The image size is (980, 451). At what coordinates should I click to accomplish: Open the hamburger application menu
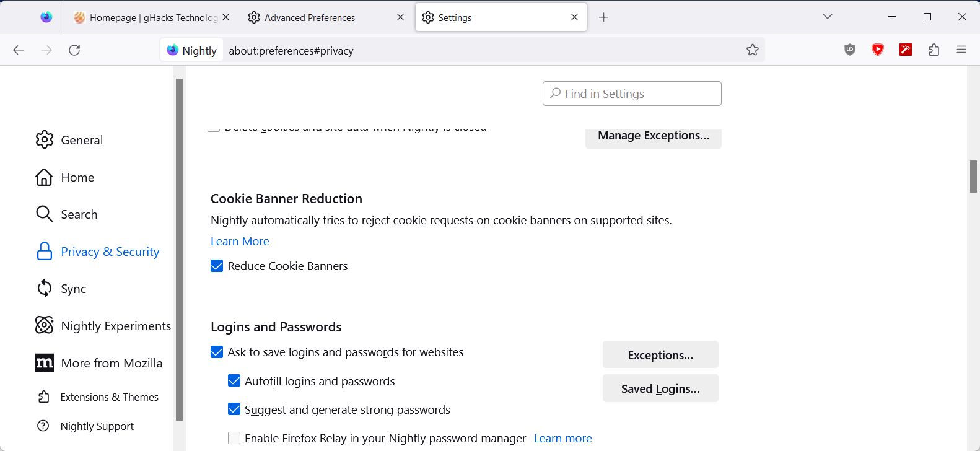point(961,50)
